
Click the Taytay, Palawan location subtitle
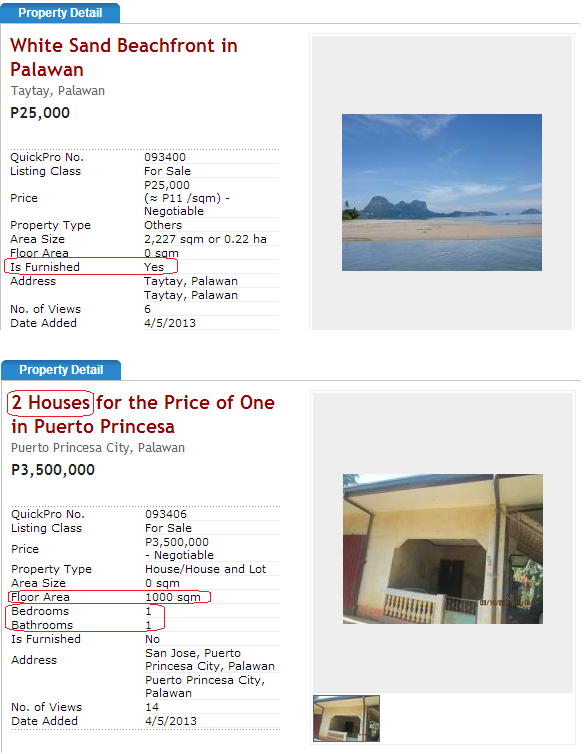pyautogui.click(x=58, y=91)
